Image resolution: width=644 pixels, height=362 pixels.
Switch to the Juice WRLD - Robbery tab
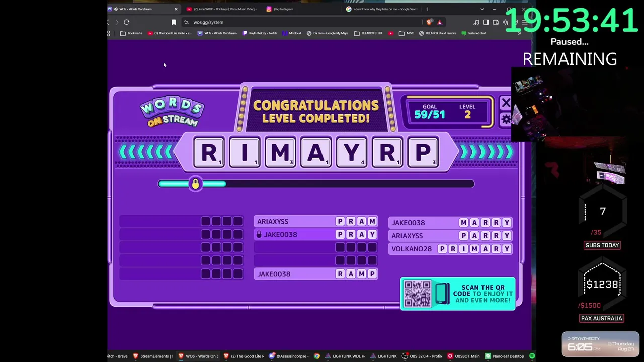221,9
